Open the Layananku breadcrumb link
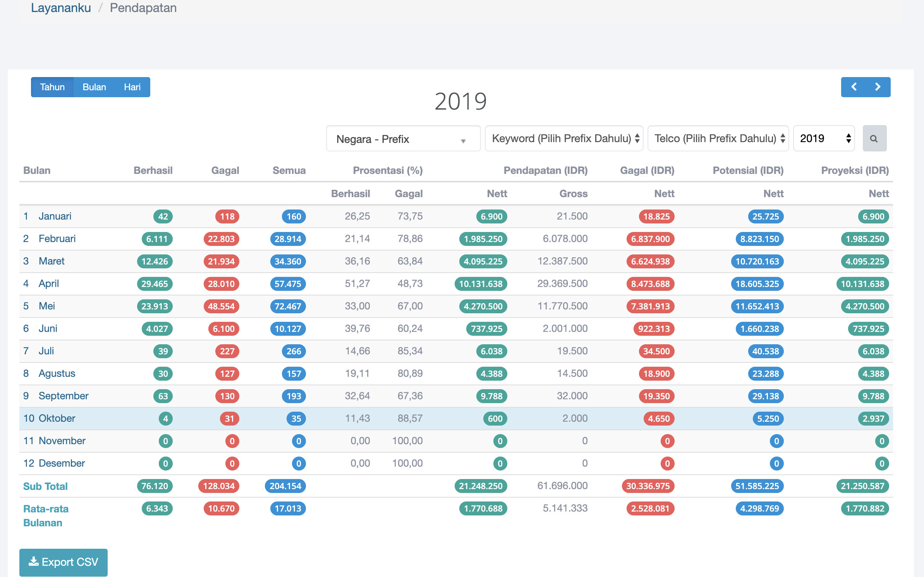Viewport: 924px width, 577px height. point(61,8)
